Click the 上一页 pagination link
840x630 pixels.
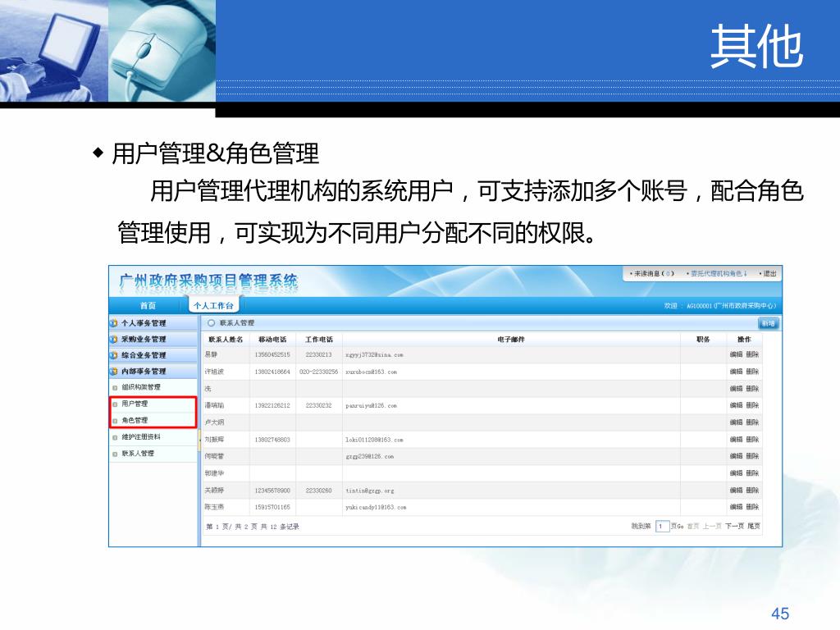pos(712,526)
